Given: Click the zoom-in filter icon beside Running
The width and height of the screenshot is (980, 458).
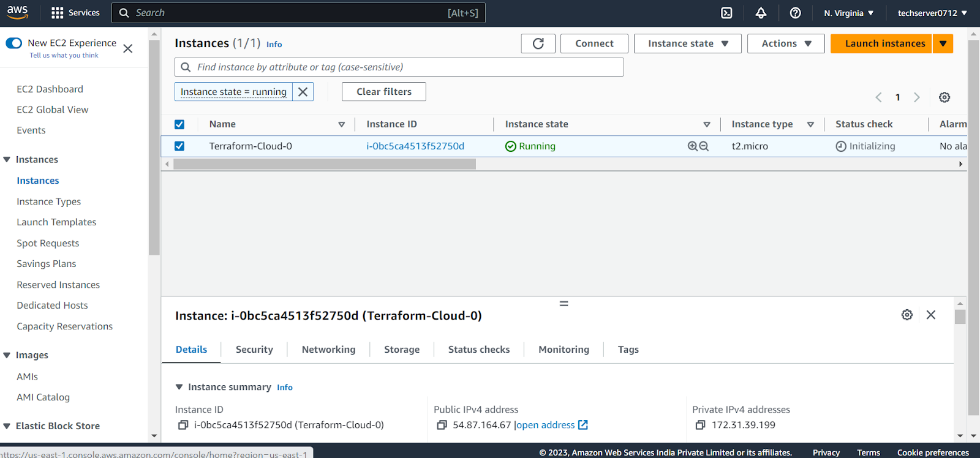Looking at the screenshot, I should pos(692,146).
